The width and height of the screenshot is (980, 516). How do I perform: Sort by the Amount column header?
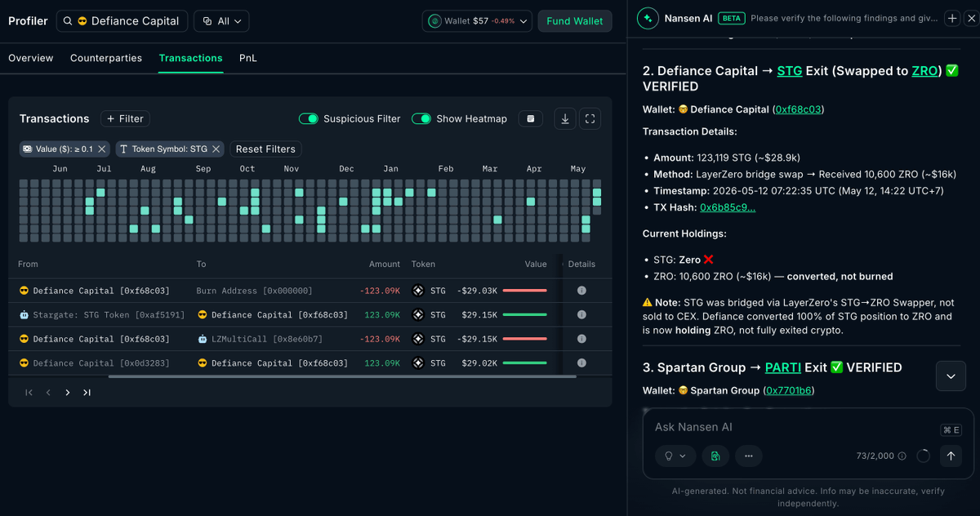point(384,264)
